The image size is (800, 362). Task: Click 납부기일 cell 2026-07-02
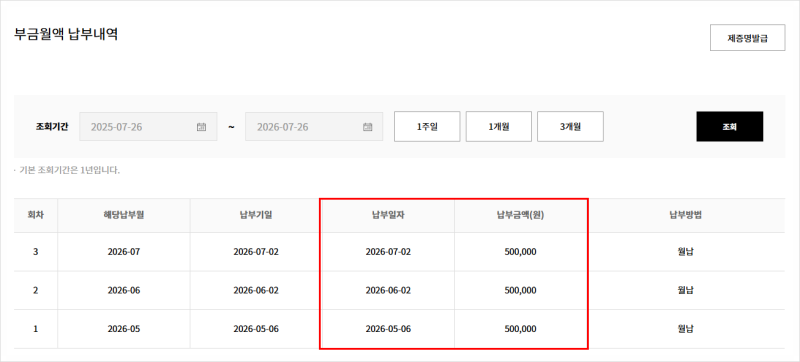[x=256, y=252]
